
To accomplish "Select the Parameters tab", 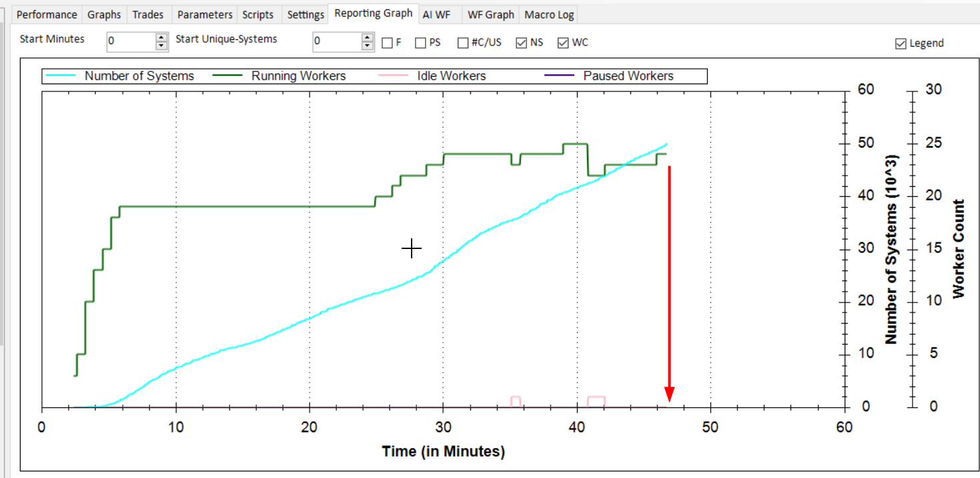I will pyautogui.click(x=205, y=15).
